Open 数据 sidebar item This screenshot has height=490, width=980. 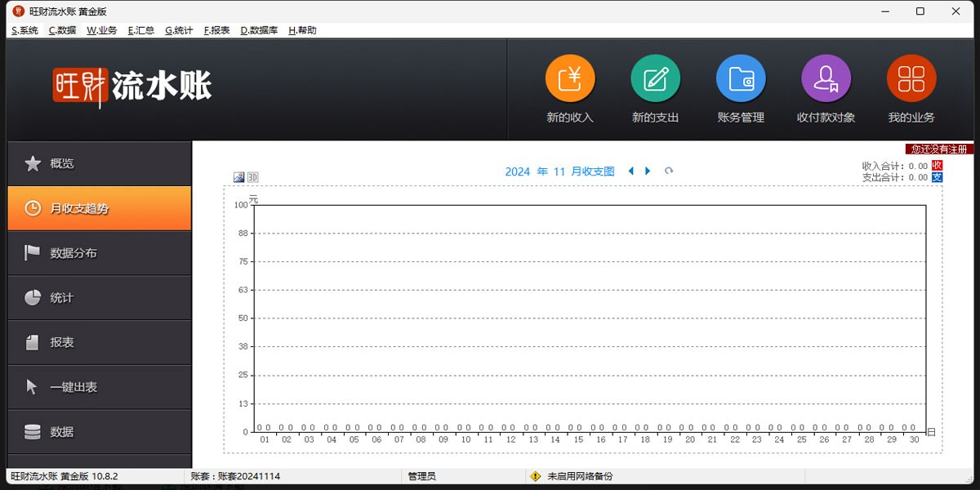[99, 432]
